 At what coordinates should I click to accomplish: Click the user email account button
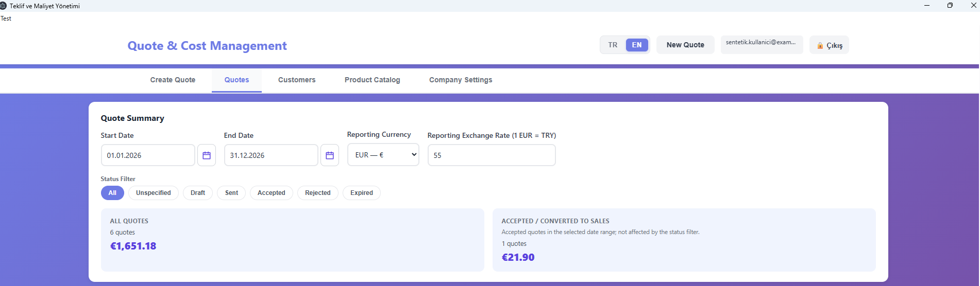click(x=762, y=45)
